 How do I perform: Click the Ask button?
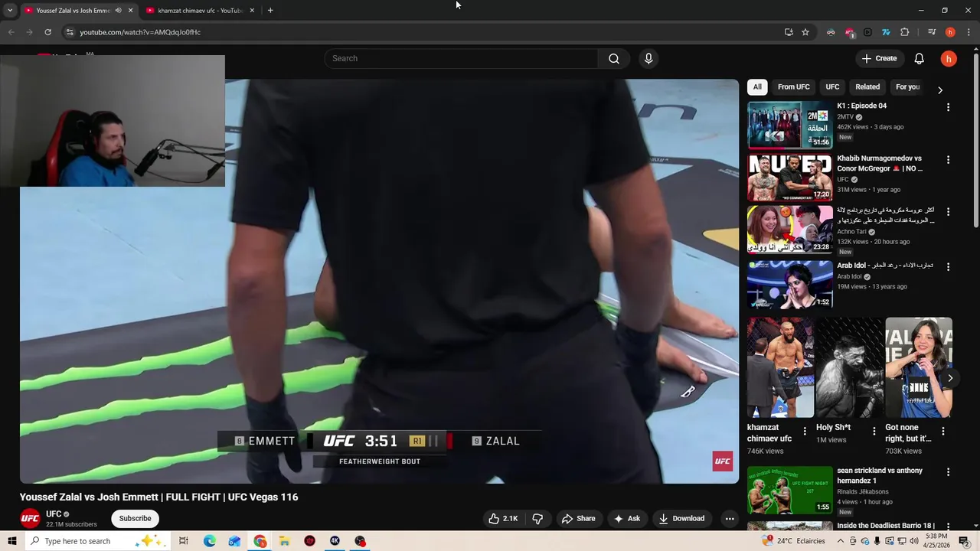627,519
